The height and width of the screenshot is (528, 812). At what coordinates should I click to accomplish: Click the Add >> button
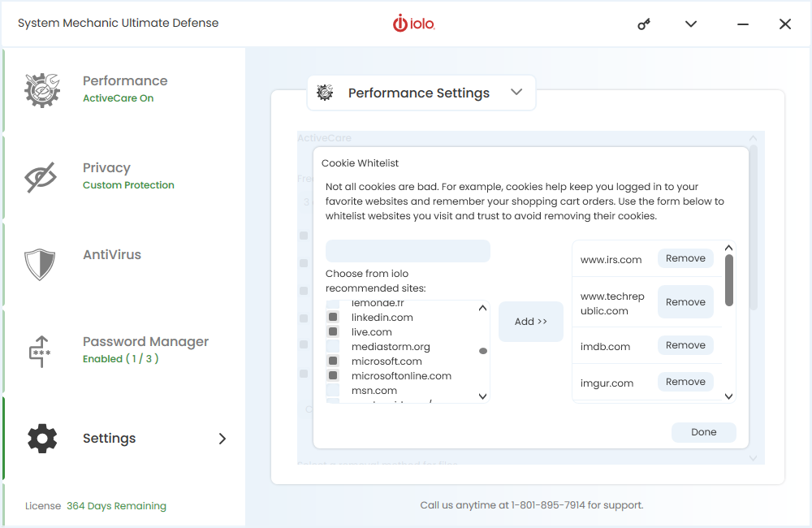(531, 321)
